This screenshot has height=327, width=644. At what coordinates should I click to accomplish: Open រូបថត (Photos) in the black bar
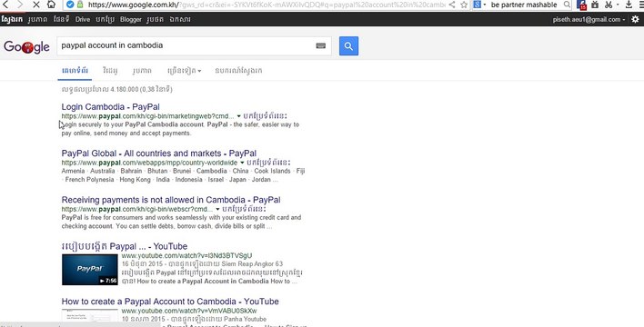pyautogui.click(x=156, y=19)
